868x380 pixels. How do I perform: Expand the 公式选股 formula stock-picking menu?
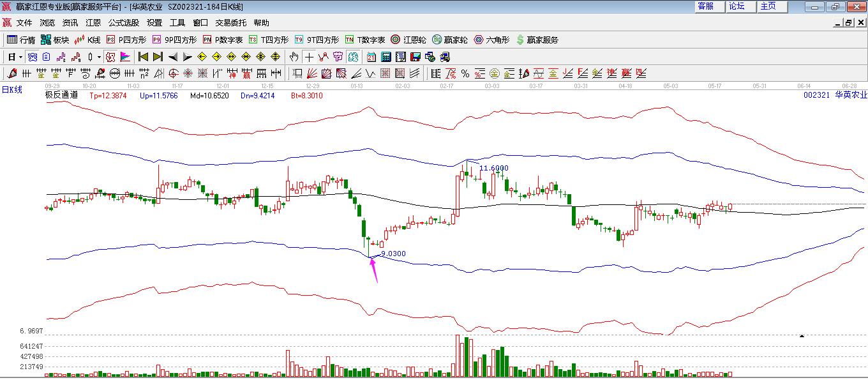pos(123,22)
